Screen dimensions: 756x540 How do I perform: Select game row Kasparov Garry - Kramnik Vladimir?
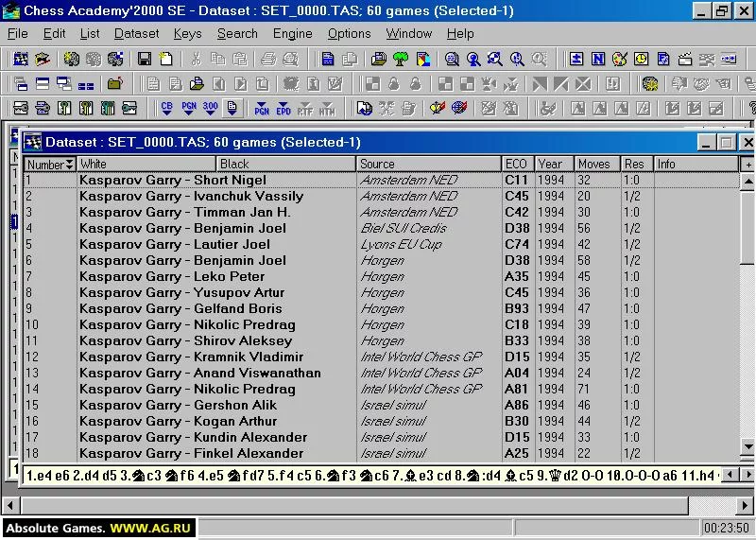coord(382,357)
